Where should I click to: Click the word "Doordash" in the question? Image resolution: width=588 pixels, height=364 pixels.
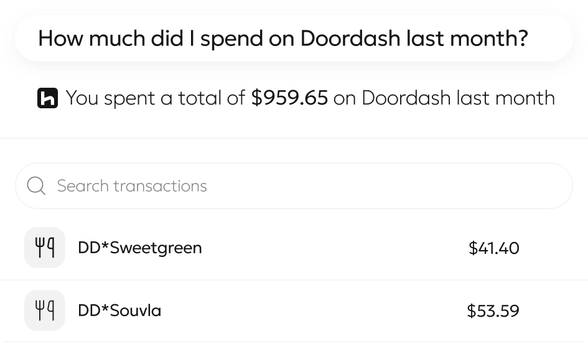(x=350, y=39)
